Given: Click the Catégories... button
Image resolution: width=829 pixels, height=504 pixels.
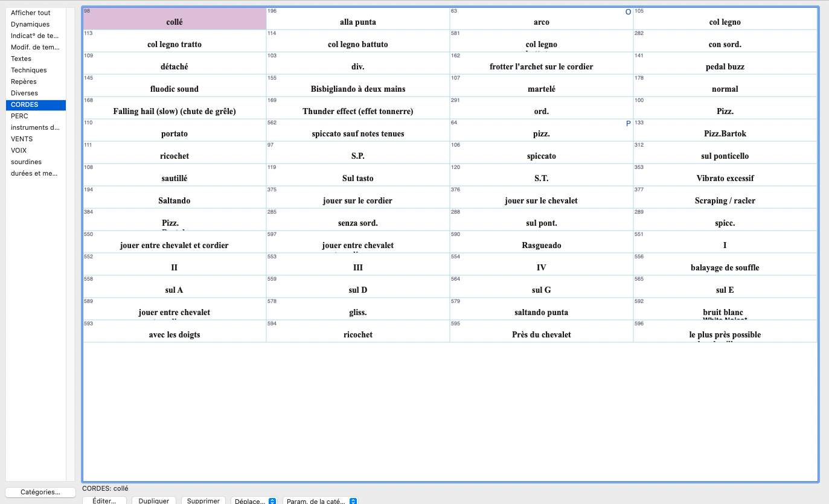Looking at the screenshot, I should tap(40, 492).
